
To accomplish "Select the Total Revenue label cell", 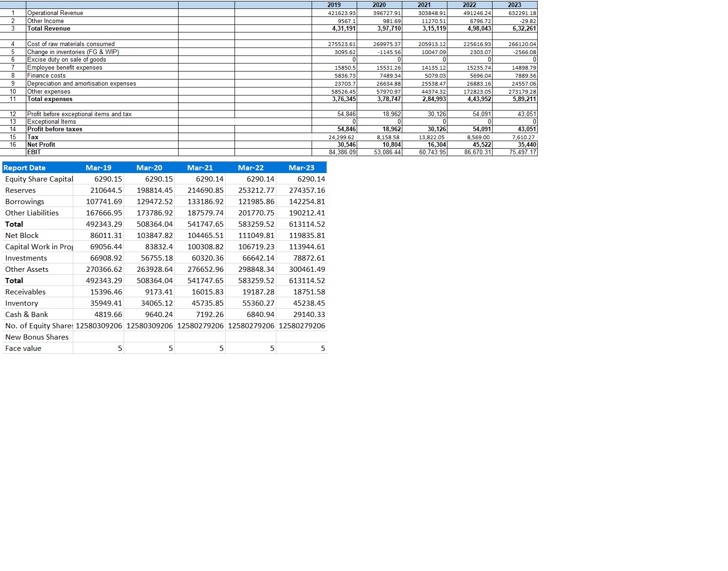I will tap(49, 28).
